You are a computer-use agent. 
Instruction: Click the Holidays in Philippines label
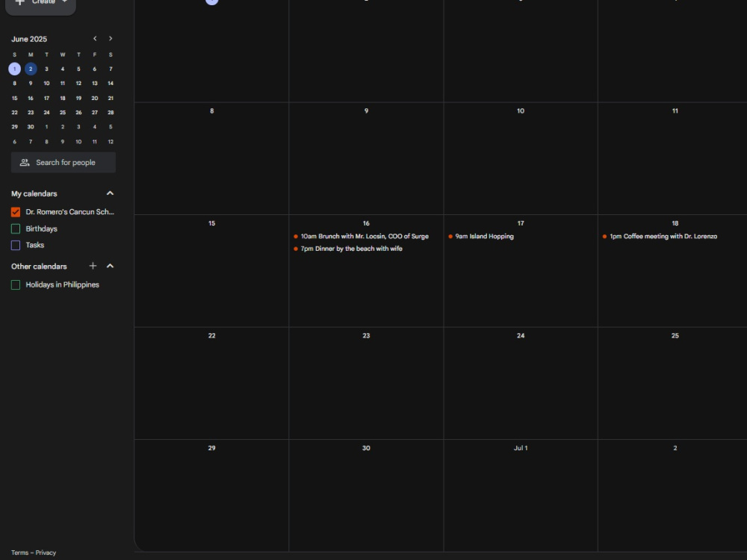(63, 284)
